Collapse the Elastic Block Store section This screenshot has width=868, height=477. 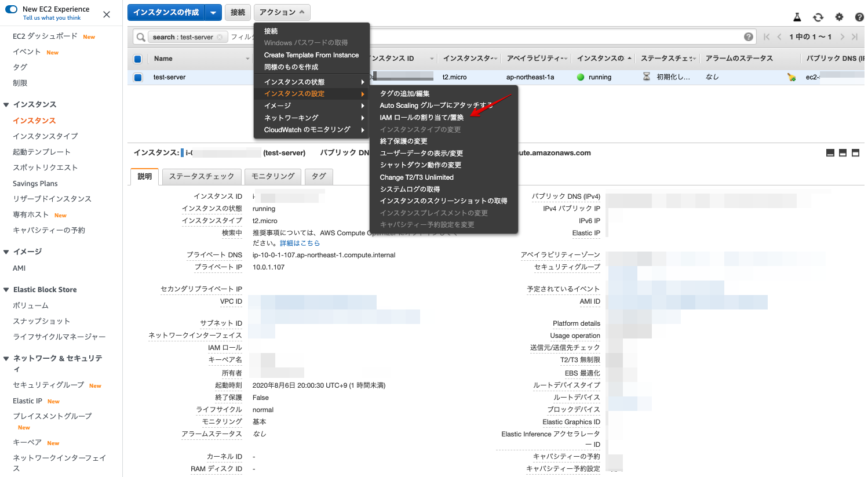(x=6, y=289)
